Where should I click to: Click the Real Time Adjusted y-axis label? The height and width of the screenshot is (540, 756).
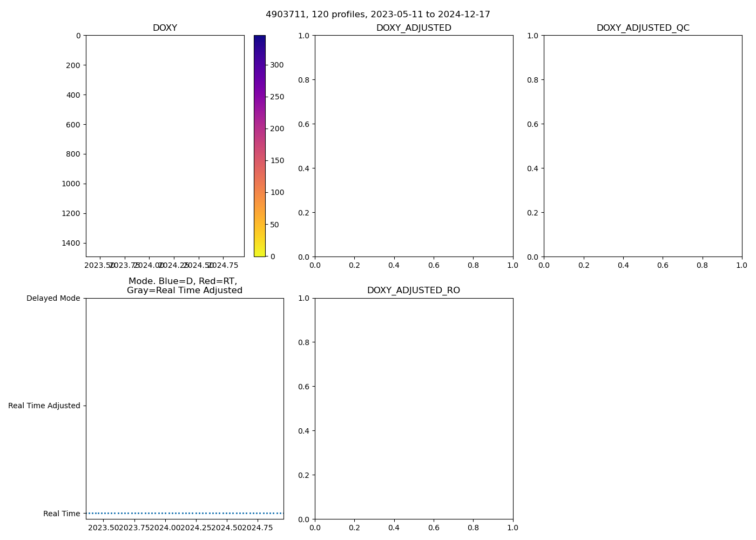(44, 406)
